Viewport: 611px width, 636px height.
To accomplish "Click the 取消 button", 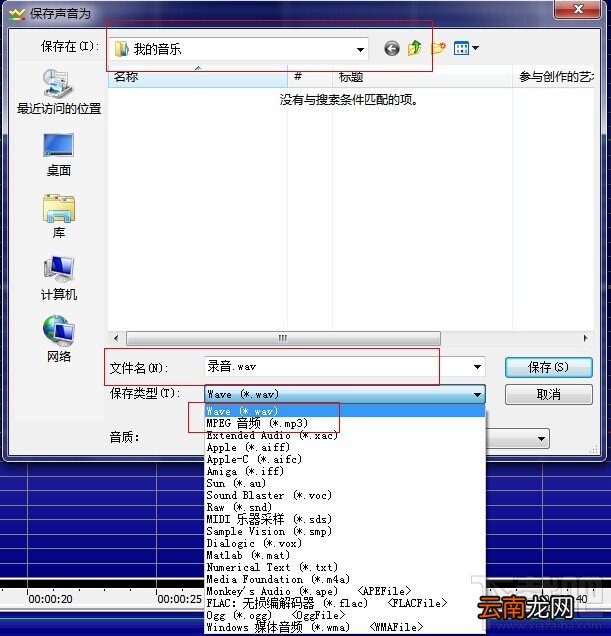I will (549, 394).
